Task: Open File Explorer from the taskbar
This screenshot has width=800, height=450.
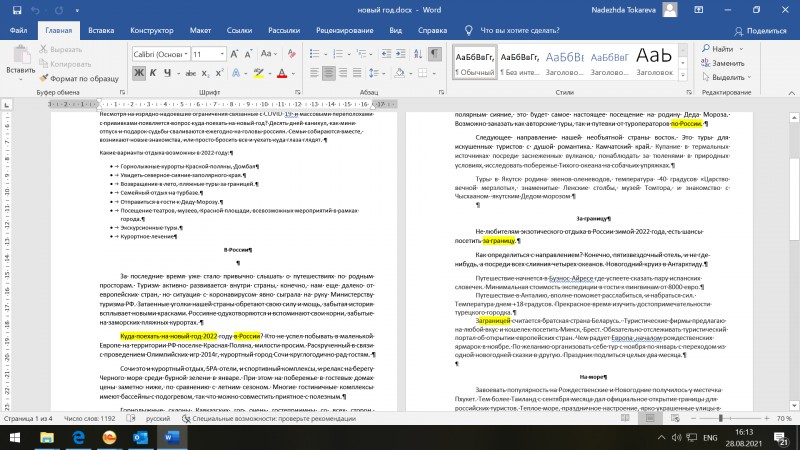Action: (x=47, y=438)
